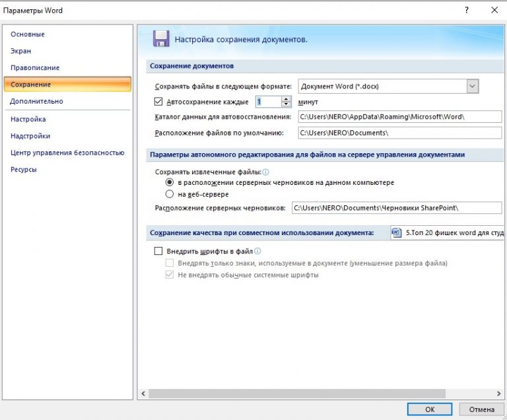Image resolution: width=507 pixels, height=420 pixels.
Task: Enable Внедрить шрифты в файл checkbox
Action: [158, 251]
